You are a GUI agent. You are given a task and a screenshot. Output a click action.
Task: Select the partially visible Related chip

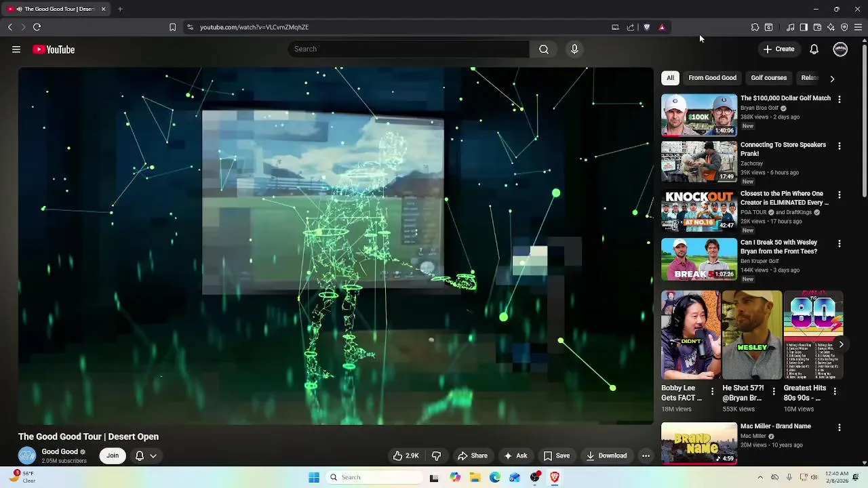pos(809,77)
